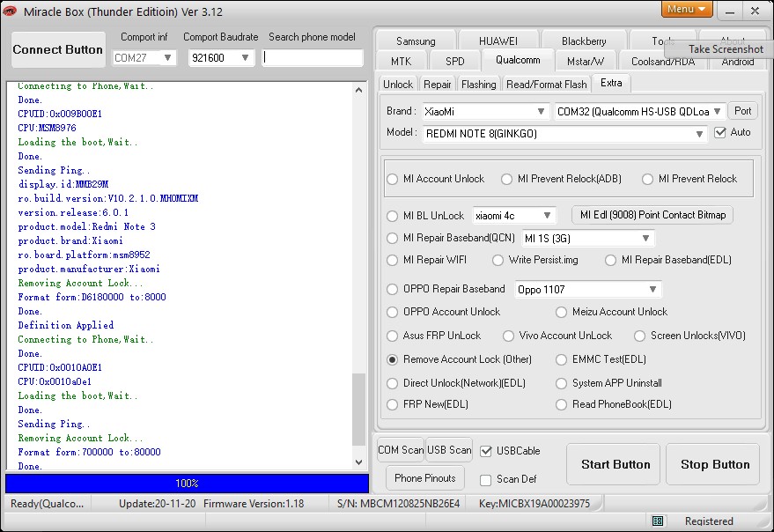Open the xiaomi 4c dropdown
The height and width of the screenshot is (532, 774).
click(513, 216)
